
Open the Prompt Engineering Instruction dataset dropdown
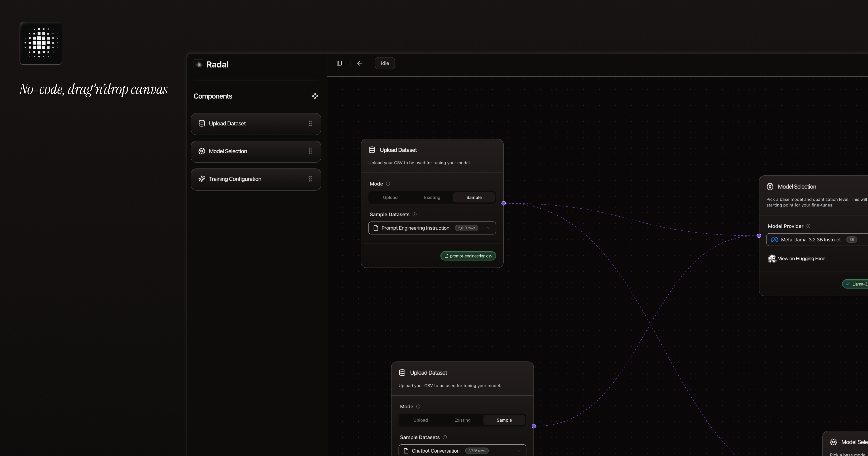tap(432, 228)
